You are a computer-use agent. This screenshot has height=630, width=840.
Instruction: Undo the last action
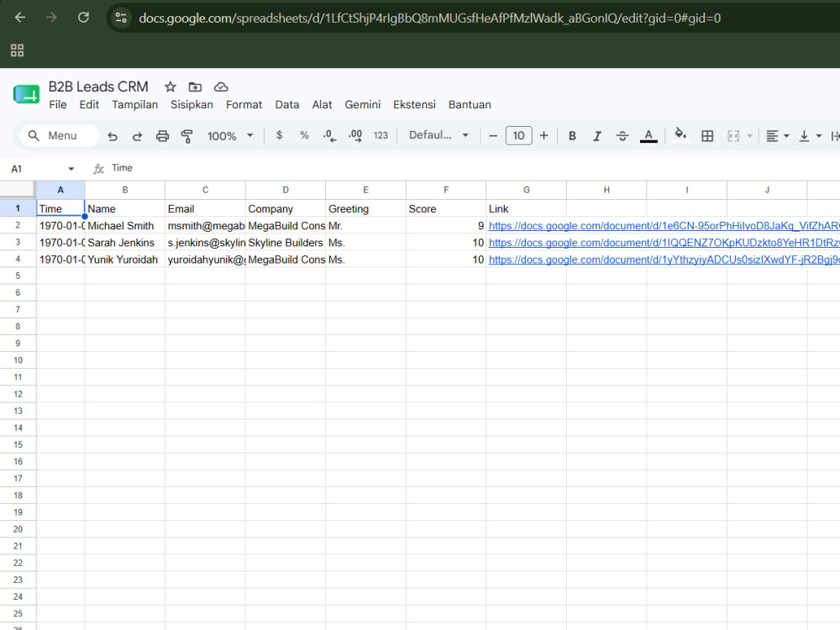(112, 136)
